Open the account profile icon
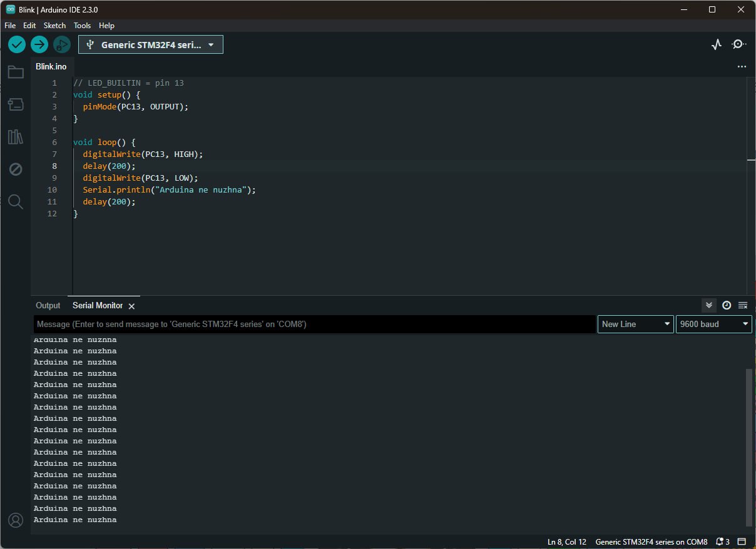This screenshot has width=756, height=549. (16, 520)
